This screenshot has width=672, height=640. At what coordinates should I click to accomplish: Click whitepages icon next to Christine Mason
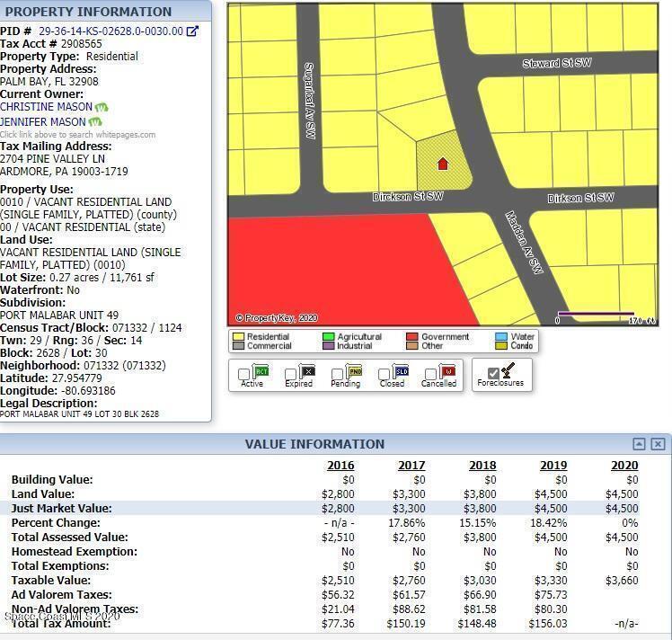point(102,107)
